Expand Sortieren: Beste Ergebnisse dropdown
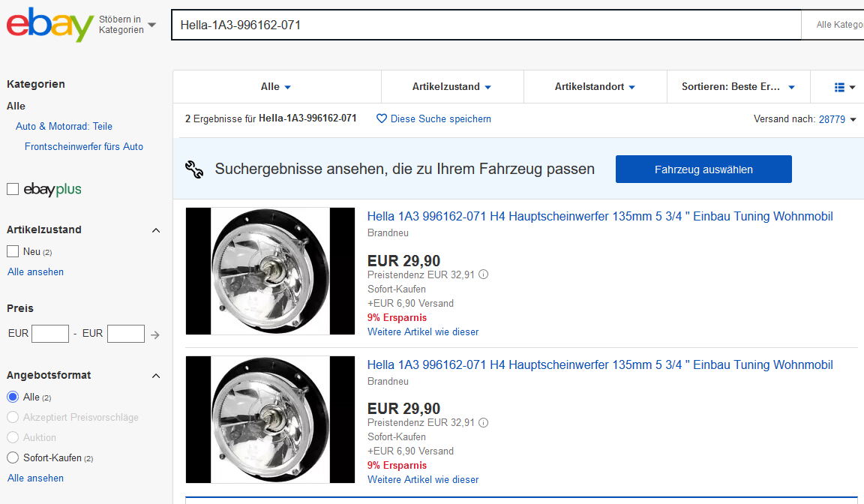864x504 pixels. point(738,87)
